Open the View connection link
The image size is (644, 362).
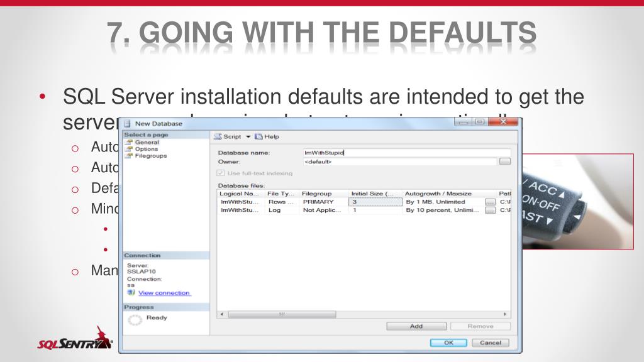click(164, 293)
